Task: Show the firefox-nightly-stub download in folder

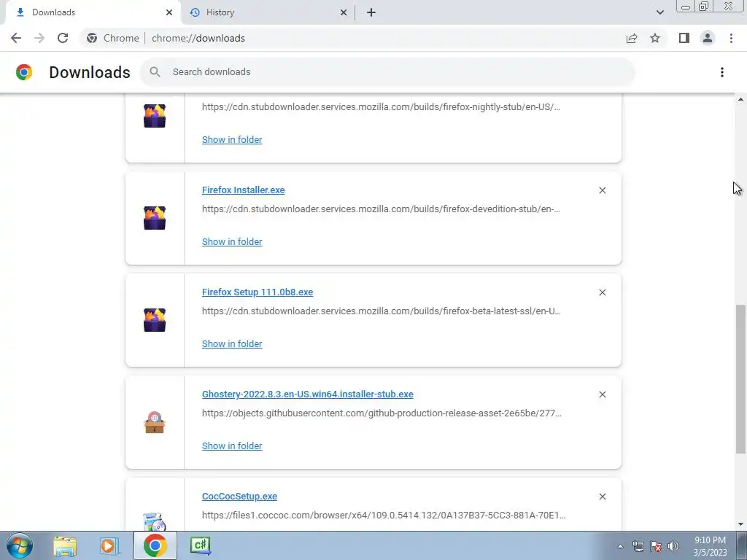Action: click(232, 139)
